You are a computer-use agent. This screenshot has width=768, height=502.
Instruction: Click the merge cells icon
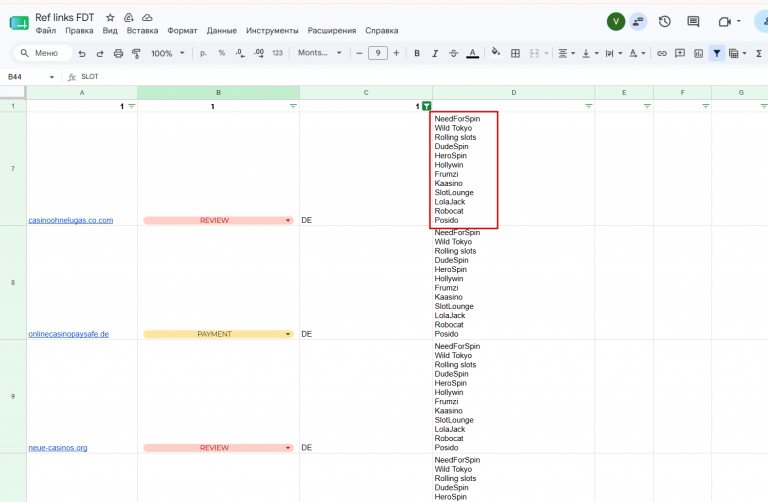tap(534, 53)
